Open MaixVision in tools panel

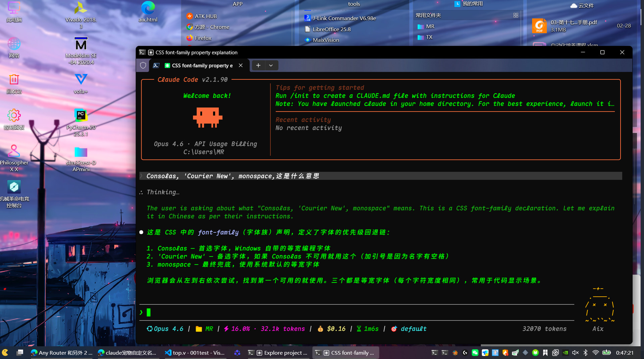[x=322, y=40]
